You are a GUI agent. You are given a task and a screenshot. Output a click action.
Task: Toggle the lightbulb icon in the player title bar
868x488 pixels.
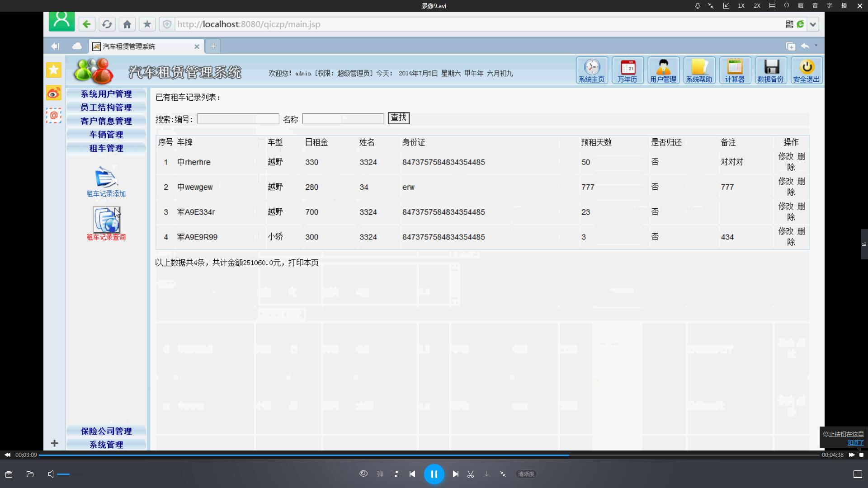click(787, 6)
